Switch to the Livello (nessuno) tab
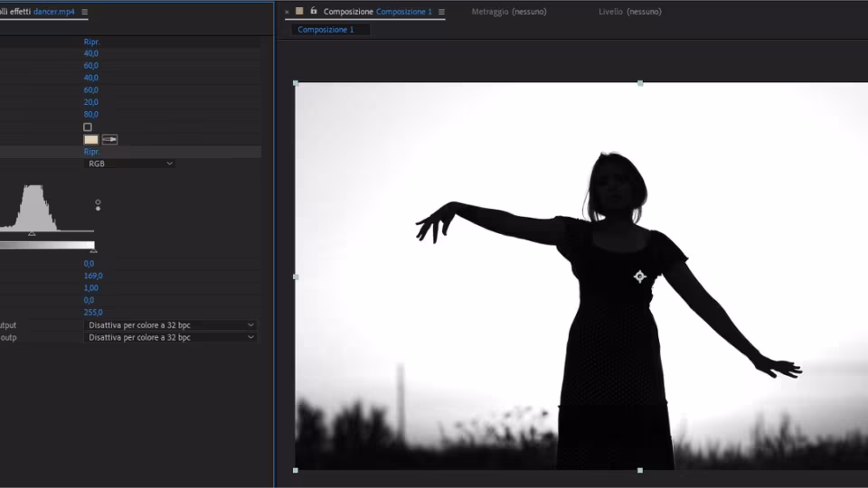 (630, 12)
